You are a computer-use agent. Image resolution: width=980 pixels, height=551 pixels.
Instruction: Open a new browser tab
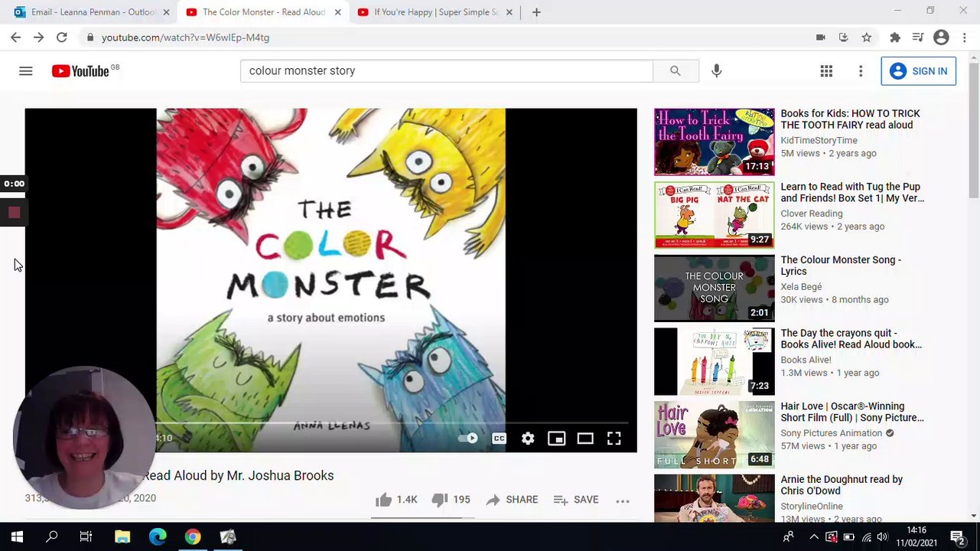536,12
